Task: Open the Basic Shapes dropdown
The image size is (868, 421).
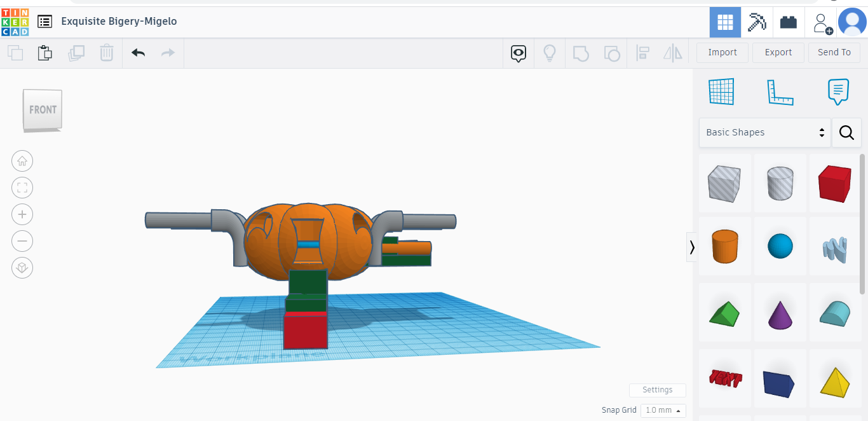Action: coord(764,132)
